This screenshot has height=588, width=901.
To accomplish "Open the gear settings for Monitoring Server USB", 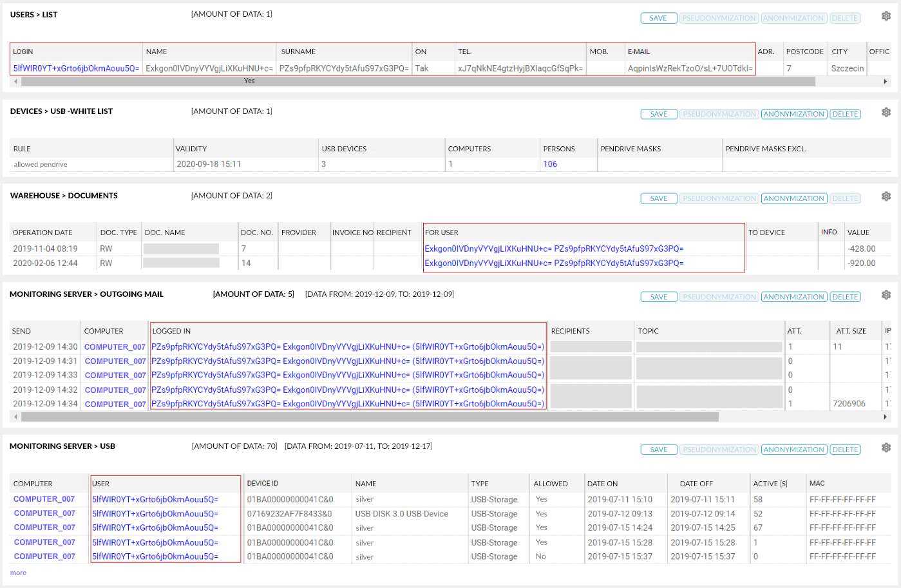I will (x=886, y=448).
